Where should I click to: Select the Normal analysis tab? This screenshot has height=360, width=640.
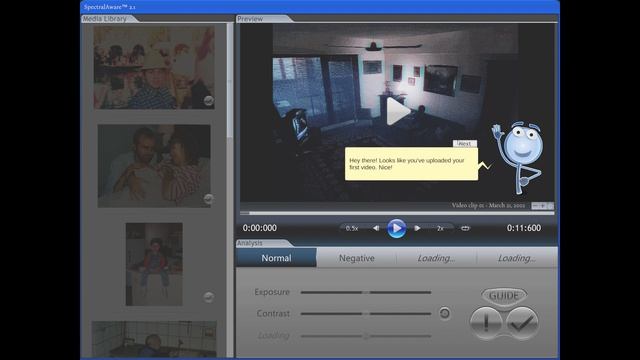point(276,258)
